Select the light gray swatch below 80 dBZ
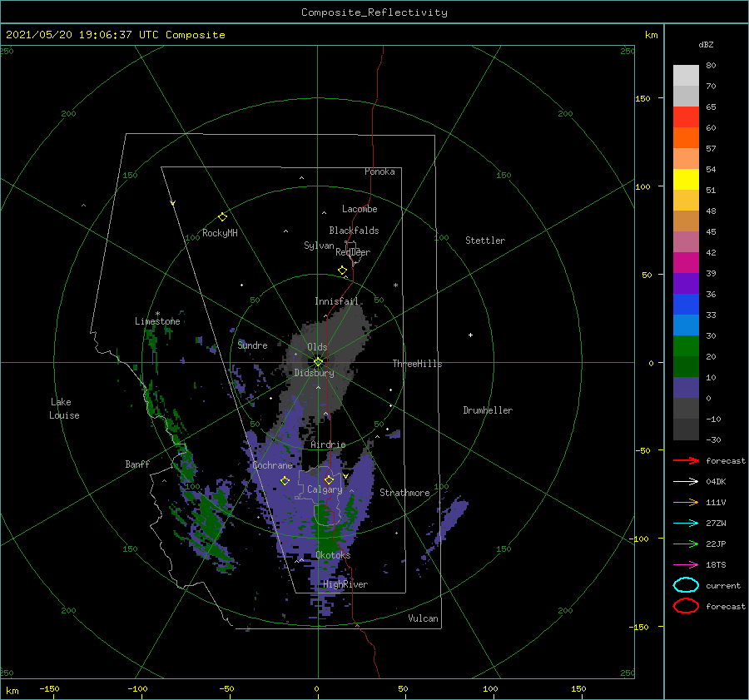 (686, 75)
